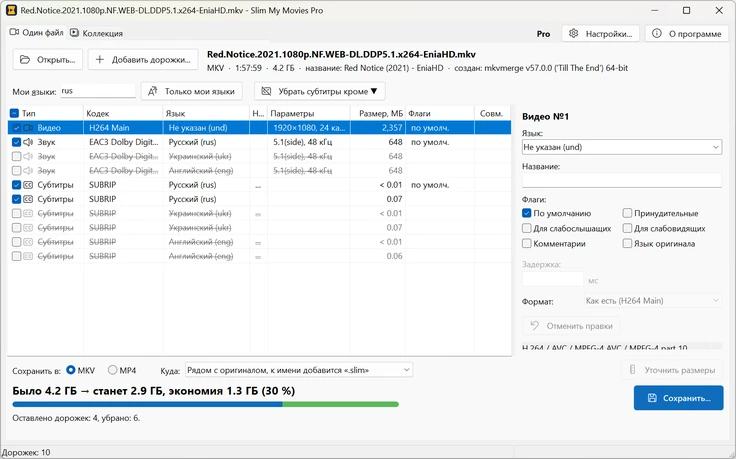The image size is (736, 459).
Task: Sort by the Кодек column header
Action: 123,113
